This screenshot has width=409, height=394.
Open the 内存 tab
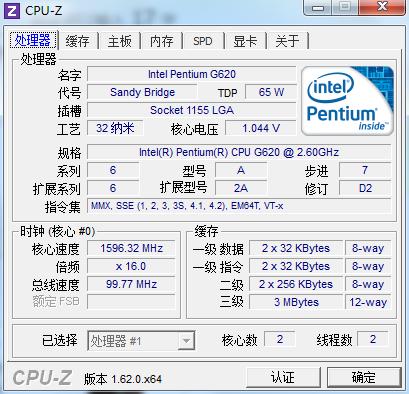162,41
